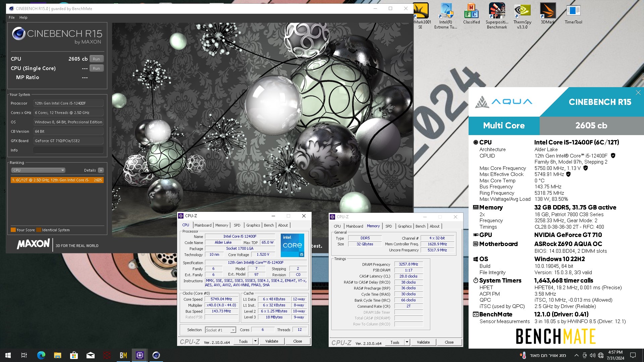Click the Windows Start button
This screenshot has width=644, height=362.
(8, 355)
